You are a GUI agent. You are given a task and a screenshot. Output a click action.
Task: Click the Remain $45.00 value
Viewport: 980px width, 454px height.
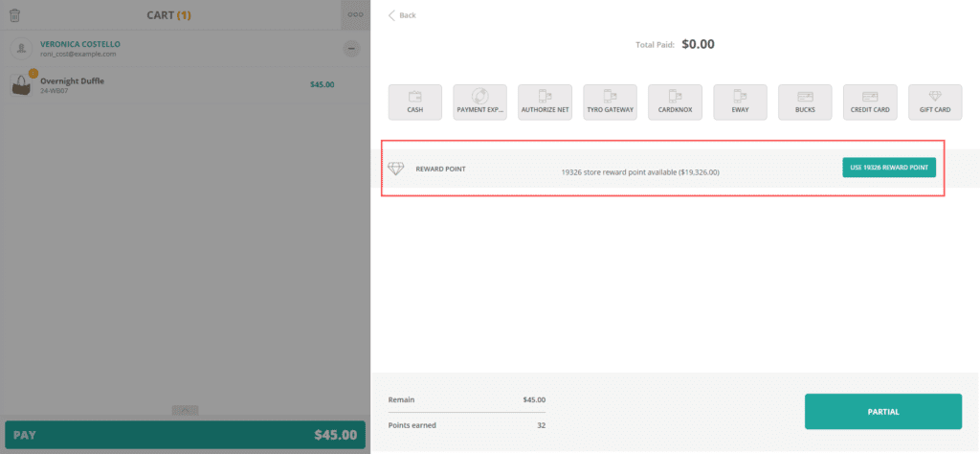pos(534,399)
